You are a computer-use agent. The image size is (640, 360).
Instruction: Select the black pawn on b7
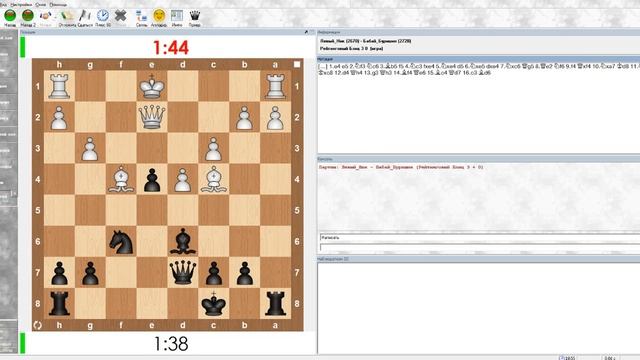point(244,273)
